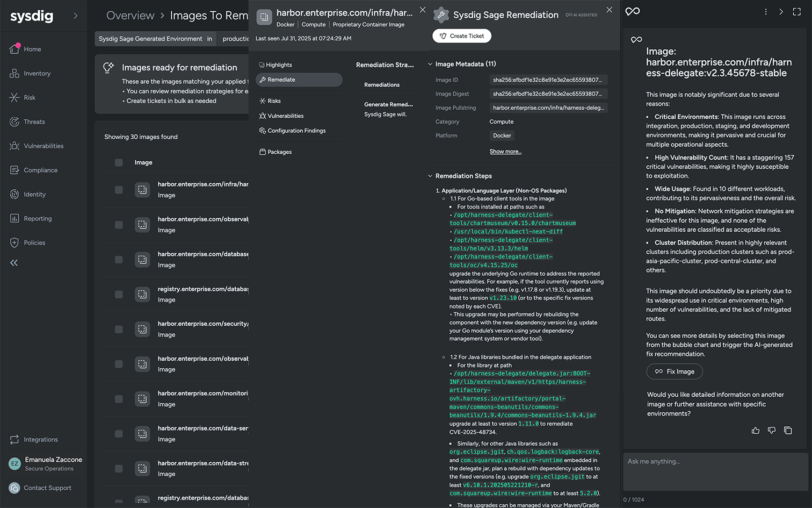Collapse the Sage chat panel arrow
Screen dimensions: 812x508
pyautogui.click(x=781, y=11)
